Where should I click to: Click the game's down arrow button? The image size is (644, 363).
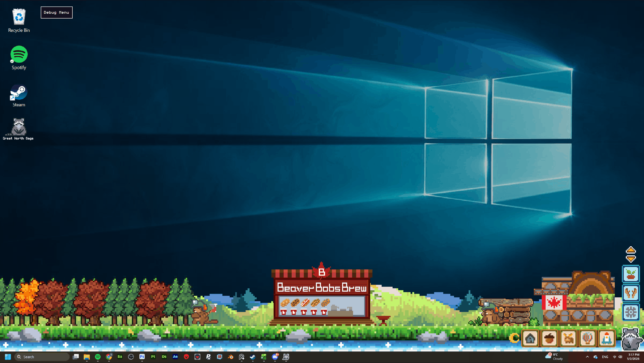(631, 258)
